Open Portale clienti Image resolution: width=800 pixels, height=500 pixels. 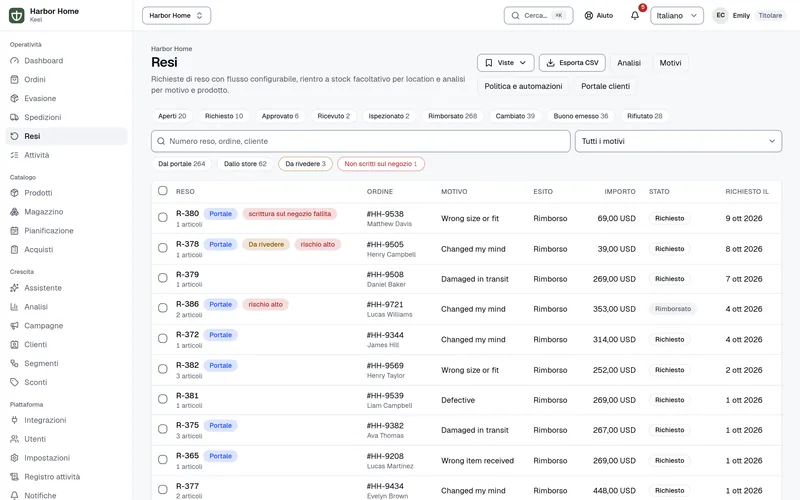coord(606,86)
